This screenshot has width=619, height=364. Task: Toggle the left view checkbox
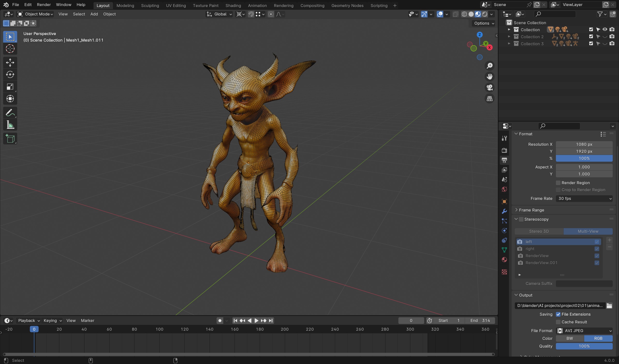597,242
